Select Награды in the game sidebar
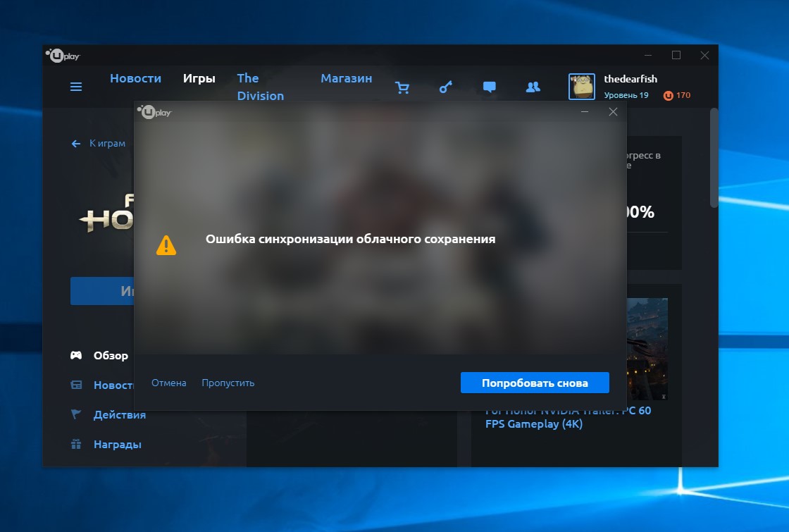This screenshot has width=789, height=532. click(117, 445)
